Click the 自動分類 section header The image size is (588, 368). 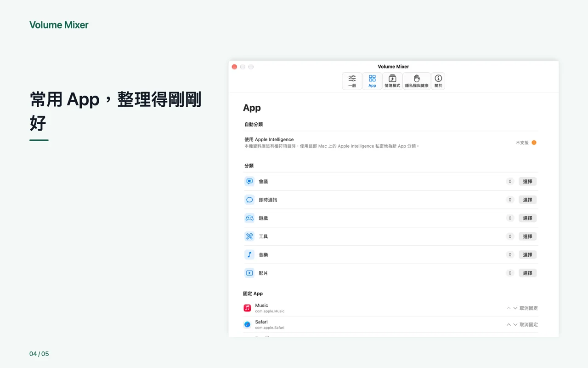click(x=254, y=124)
